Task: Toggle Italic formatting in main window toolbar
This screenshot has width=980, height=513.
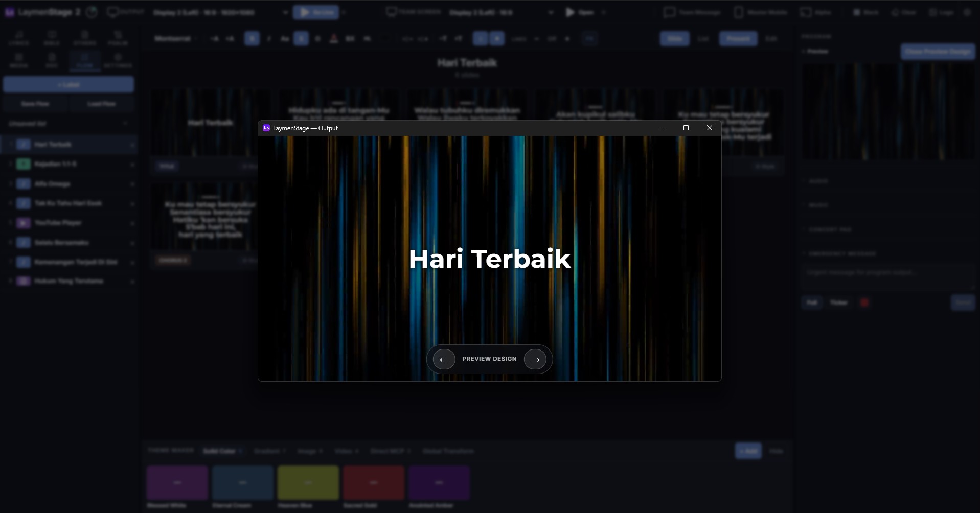Action: 269,38
